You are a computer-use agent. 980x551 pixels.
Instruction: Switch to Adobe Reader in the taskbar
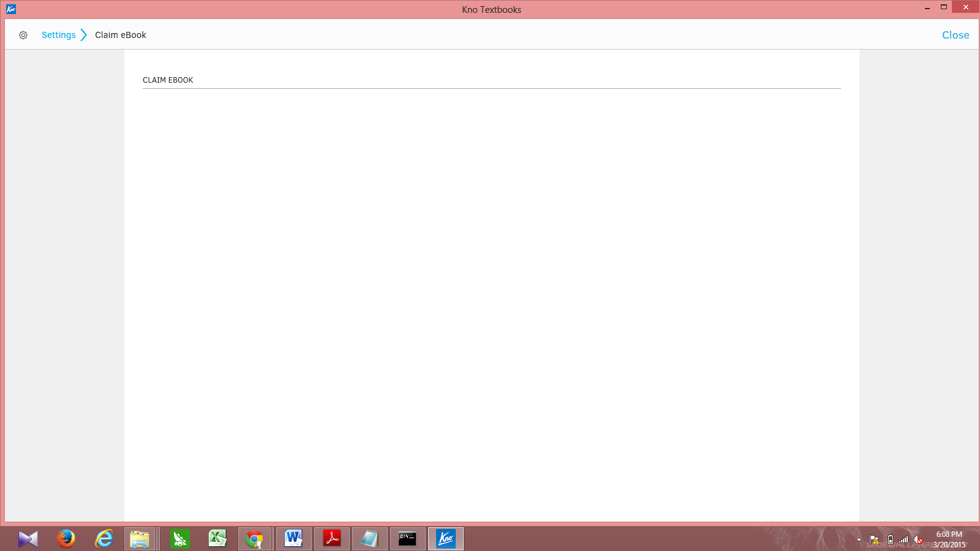[332, 539]
